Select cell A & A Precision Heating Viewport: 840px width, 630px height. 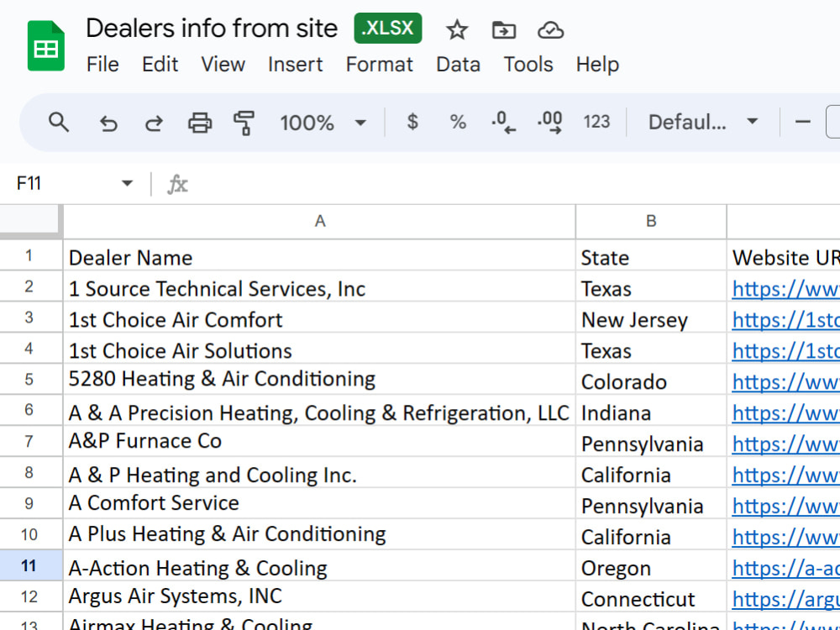[320, 411]
